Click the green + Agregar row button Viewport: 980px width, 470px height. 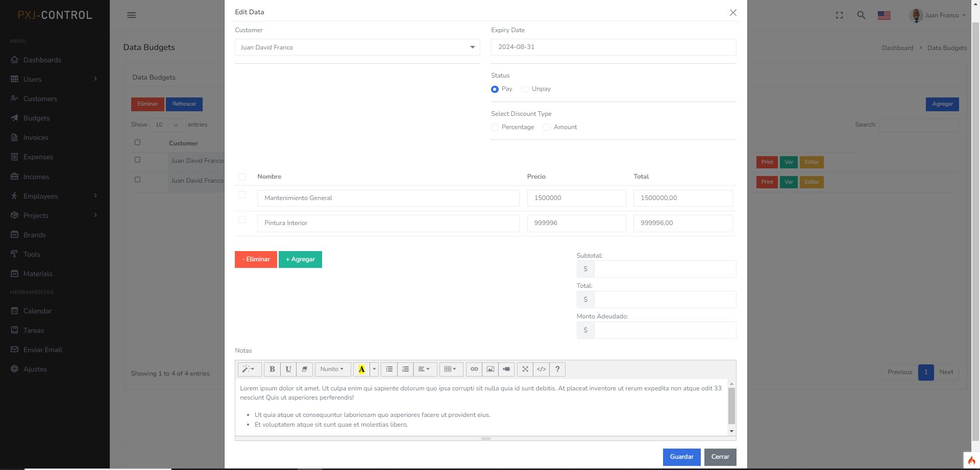pyautogui.click(x=300, y=259)
